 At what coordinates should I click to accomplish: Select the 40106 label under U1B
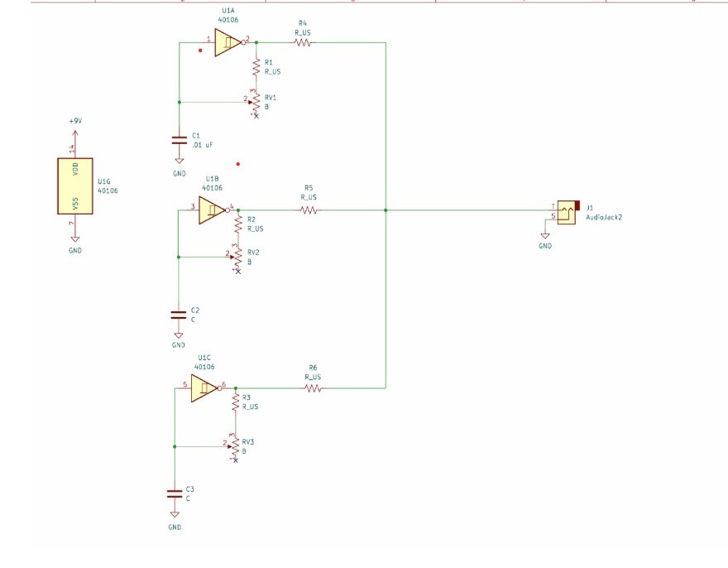coord(212,189)
